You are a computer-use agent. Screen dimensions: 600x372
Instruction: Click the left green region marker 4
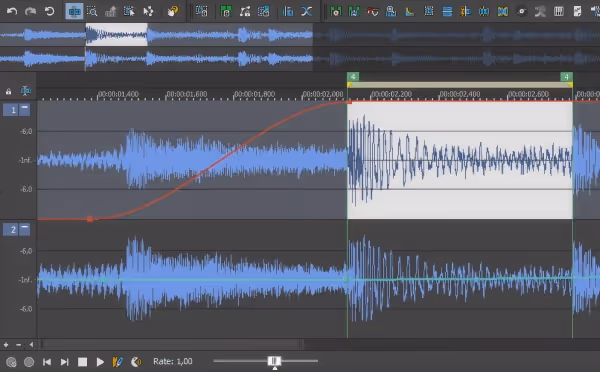click(x=353, y=77)
